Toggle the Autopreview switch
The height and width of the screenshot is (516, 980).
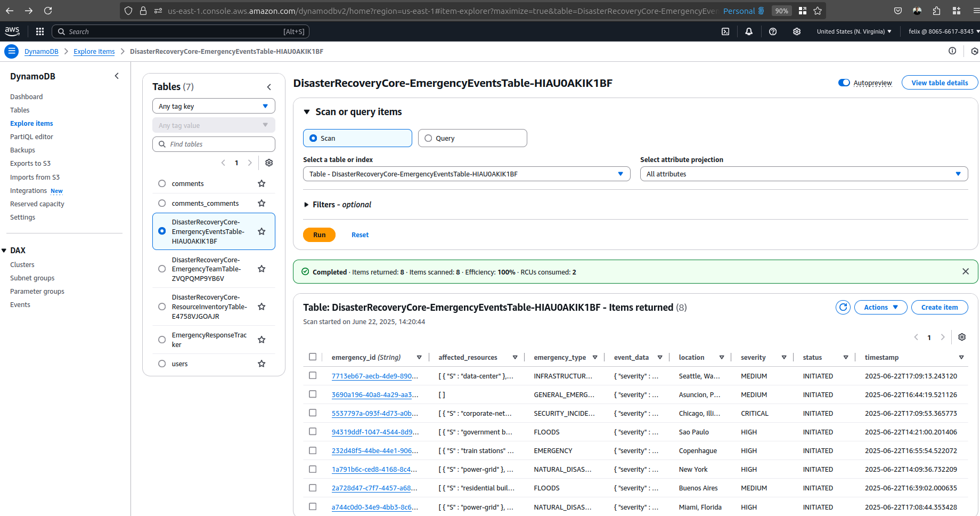tap(844, 83)
